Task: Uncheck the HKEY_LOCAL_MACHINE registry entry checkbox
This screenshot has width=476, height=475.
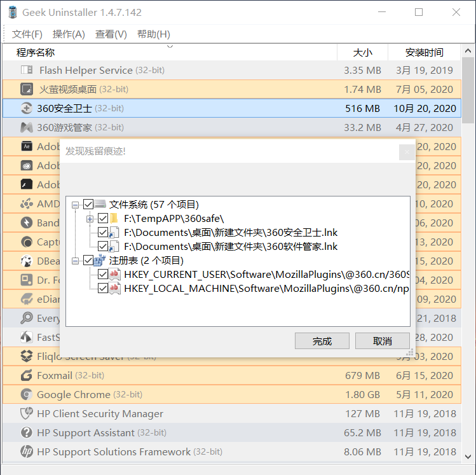Action: (103, 288)
